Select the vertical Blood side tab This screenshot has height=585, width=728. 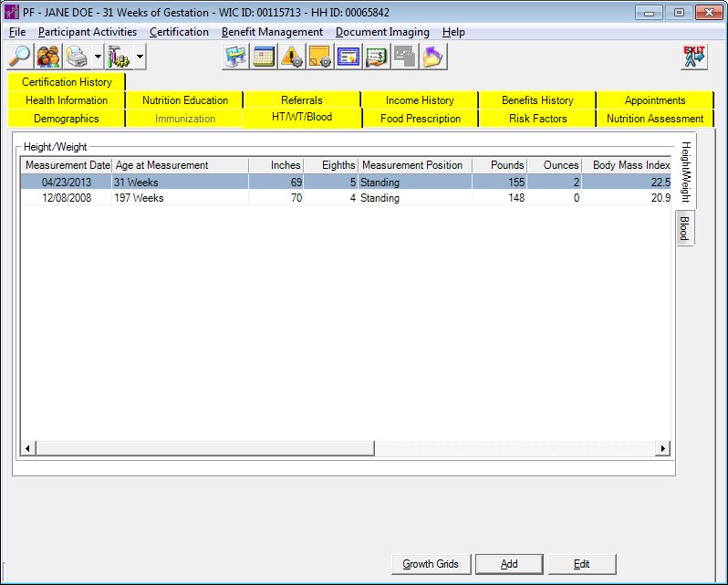684,228
